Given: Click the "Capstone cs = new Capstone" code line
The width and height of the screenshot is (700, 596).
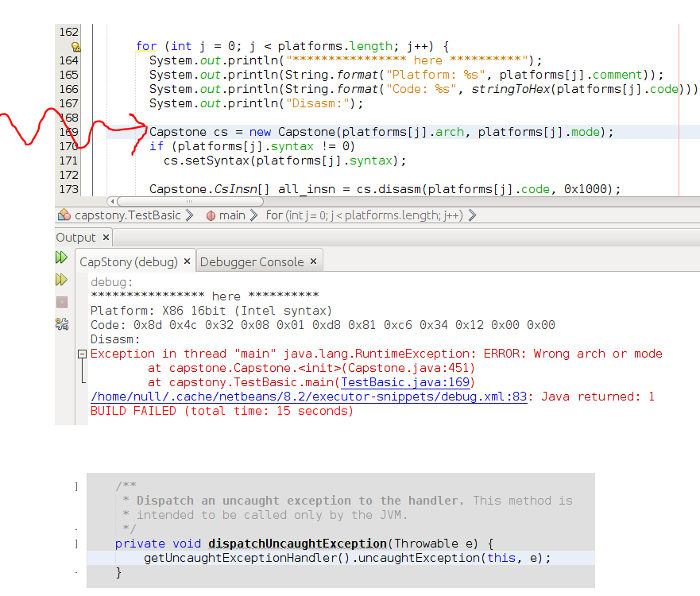Looking at the screenshot, I should tap(381, 132).
